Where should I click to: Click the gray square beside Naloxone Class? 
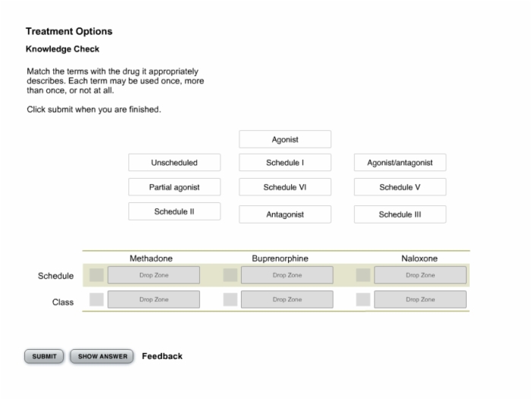click(x=363, y=300)
